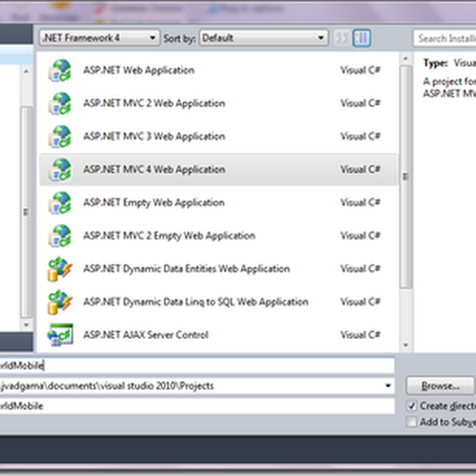Click the project name field containing WorldMobile
Viewport: 476px width, 476px height.
point(197,365)
